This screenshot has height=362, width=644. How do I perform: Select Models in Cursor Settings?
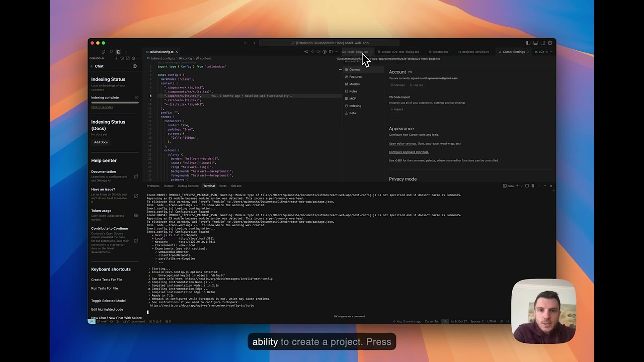[x=364, y=84]
